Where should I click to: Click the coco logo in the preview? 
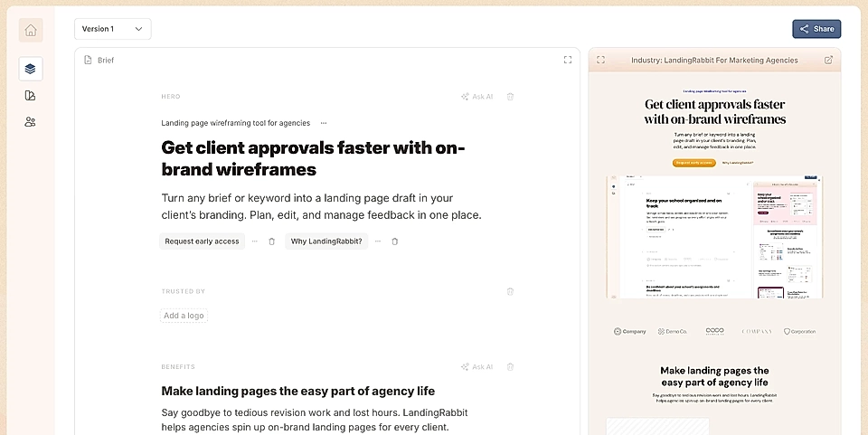tap(714, 331)
